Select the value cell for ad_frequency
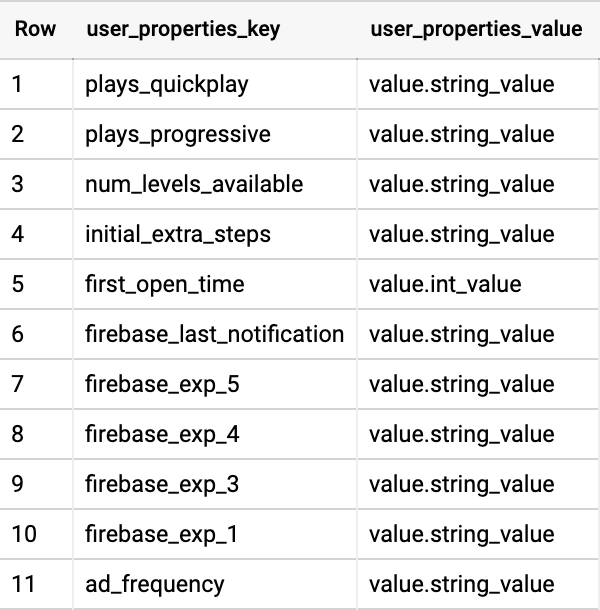The width and height of the screenshot is (600, 610). point(477,584)
